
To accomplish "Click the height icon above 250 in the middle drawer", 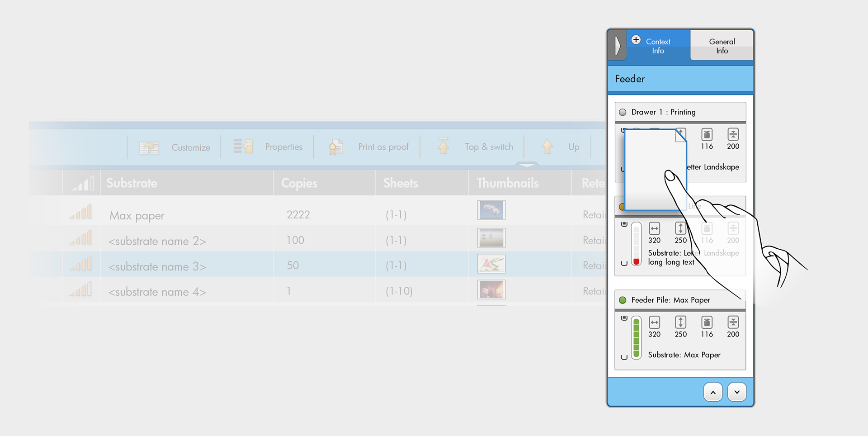I will (x=681, y=228).
